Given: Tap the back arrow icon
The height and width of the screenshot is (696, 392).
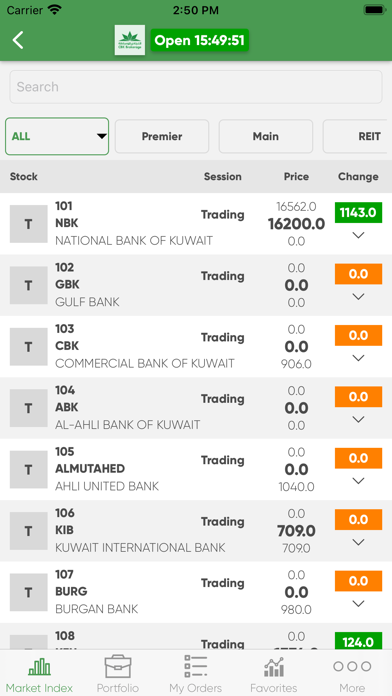Looking at the screenshot, I should 18,40.
